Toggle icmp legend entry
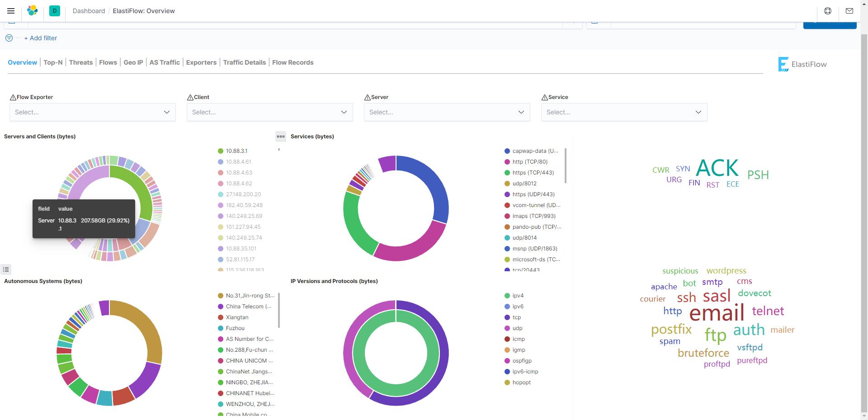868x420 pixels. tap(514, 339)
